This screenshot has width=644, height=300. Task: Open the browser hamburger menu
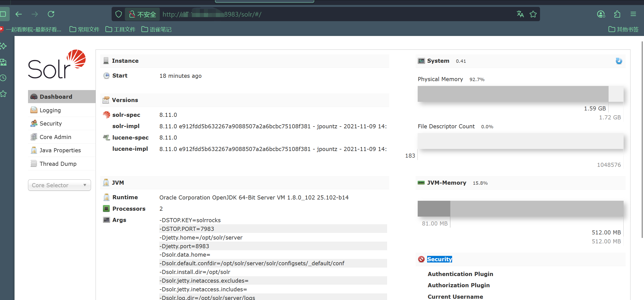click(x=633, y=14)
